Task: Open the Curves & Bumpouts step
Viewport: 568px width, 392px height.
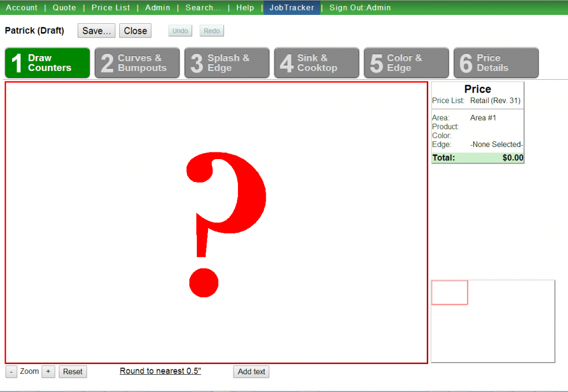Action: click(137, 63)
